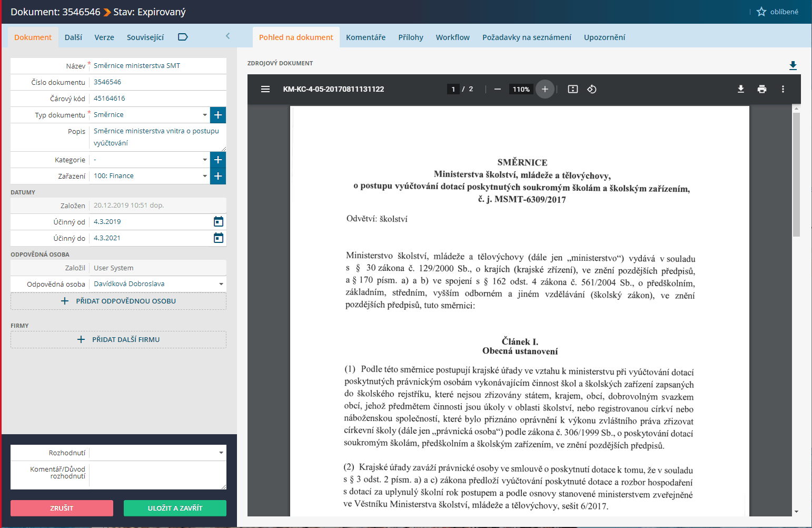Click the fit to page icon

(573, 89)
